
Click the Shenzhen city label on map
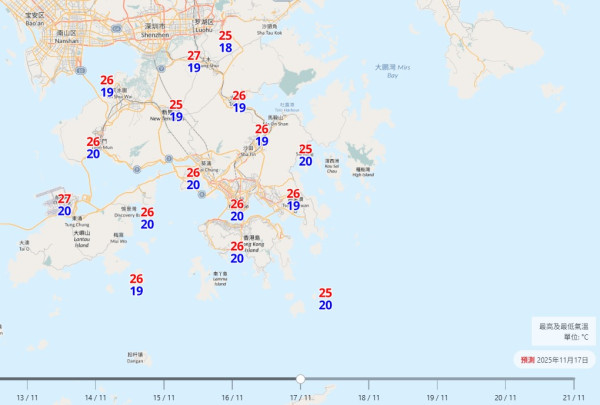[155, 29]
